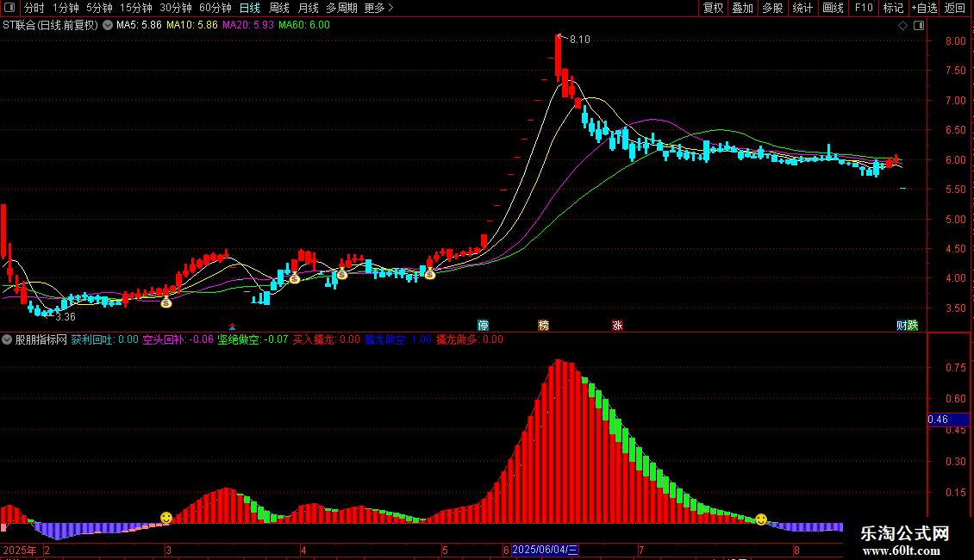This screenshot has width=974, height=560.
Task: Click the 股朋指标网 indicator name
Action: click(x=41, y=339)
